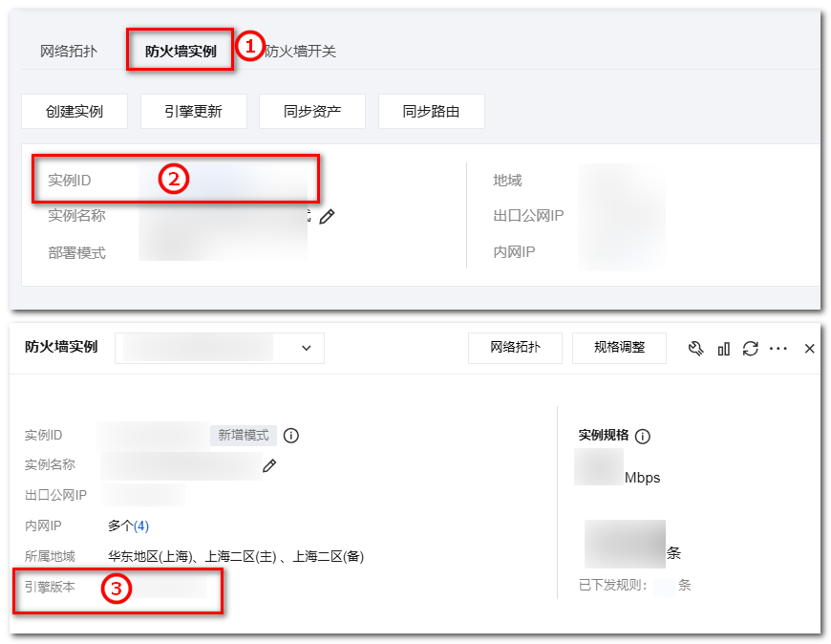Click the 同步路由 button

pos(432,111)
